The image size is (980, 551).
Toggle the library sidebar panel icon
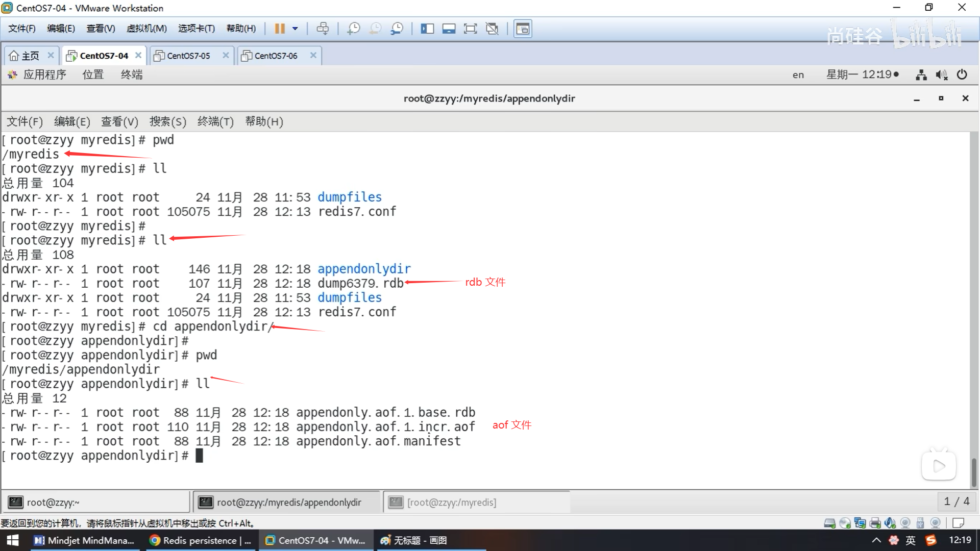427,29
